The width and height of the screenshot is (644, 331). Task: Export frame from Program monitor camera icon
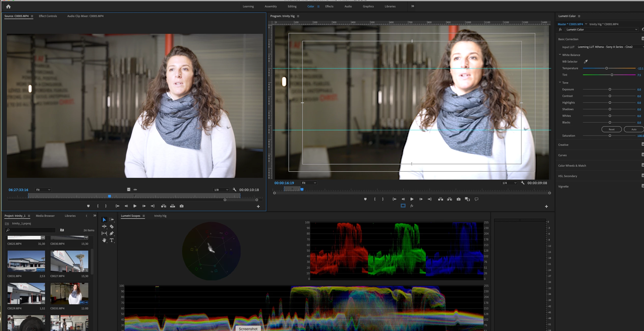[458, 199]
